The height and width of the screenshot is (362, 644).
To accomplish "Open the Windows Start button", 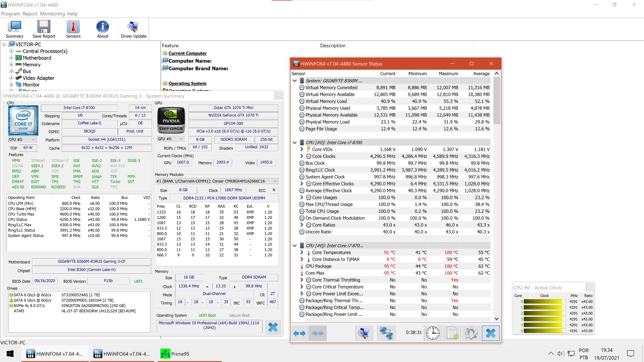I will tap(10, 354).
